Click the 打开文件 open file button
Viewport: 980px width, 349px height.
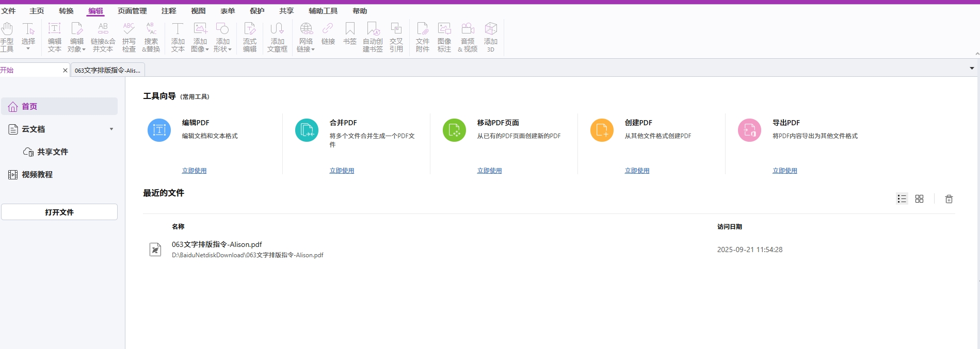pyautogui.click(x=59, y=212)
